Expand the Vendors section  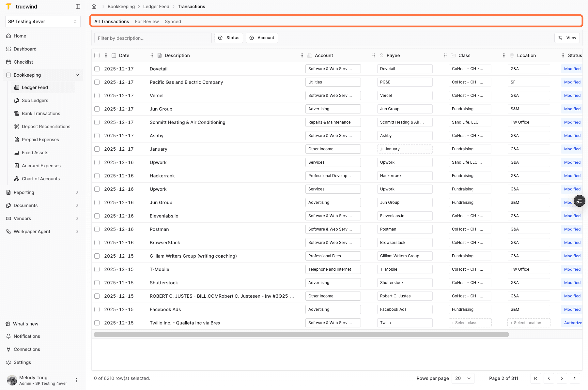click(77, 218)
